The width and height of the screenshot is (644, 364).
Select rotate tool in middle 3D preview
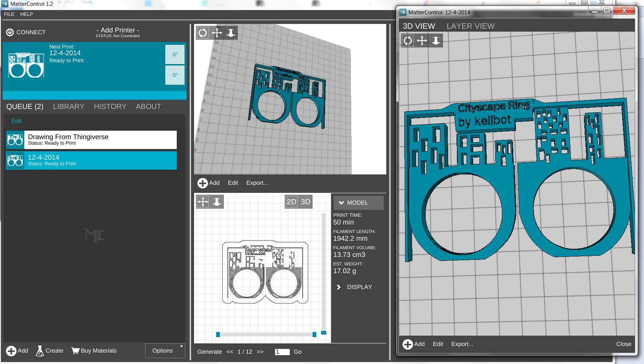(203, 33)
